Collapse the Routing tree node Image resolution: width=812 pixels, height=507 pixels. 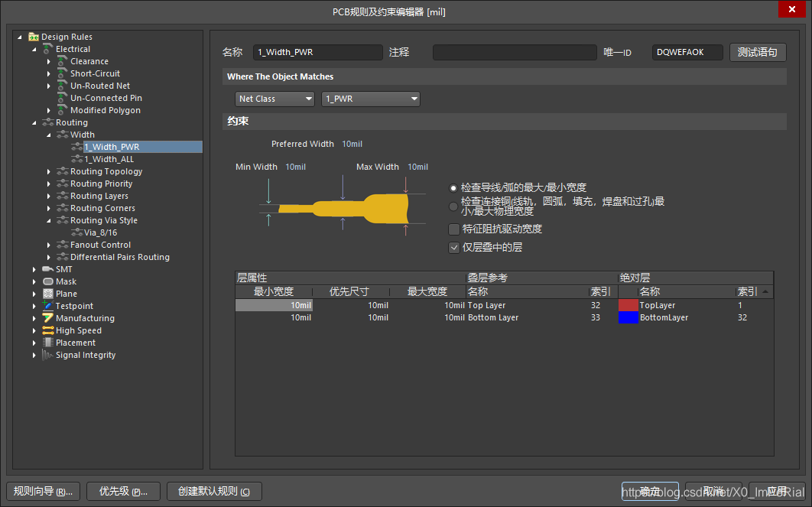pyautogui.click(x=34, y=123)
